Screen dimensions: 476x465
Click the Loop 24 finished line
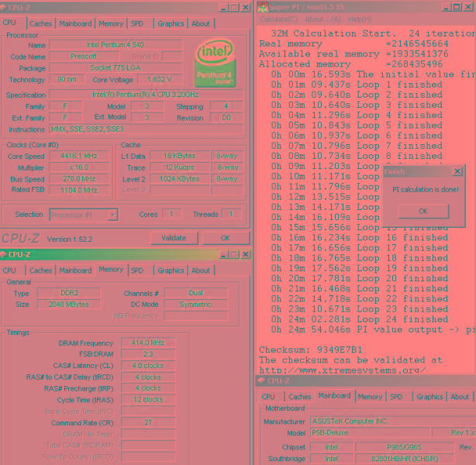pyautogui.click(x=360, y=319)
